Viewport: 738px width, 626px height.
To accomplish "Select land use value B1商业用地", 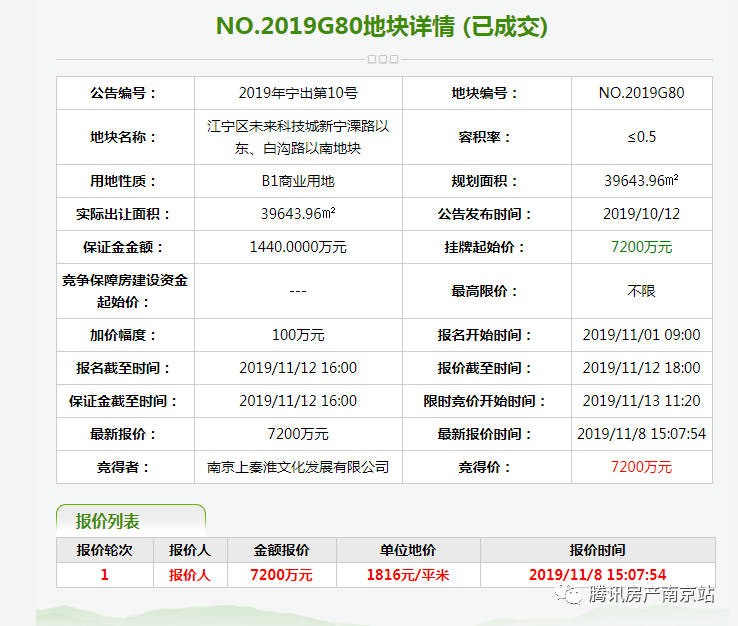I will (x=298, y=181).
